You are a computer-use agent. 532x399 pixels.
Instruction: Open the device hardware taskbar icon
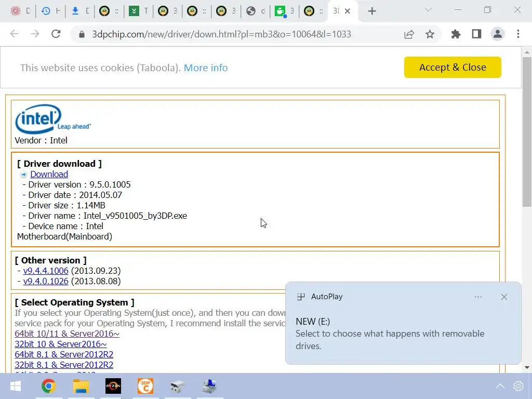pyautogui.click(x=177, y=386)
